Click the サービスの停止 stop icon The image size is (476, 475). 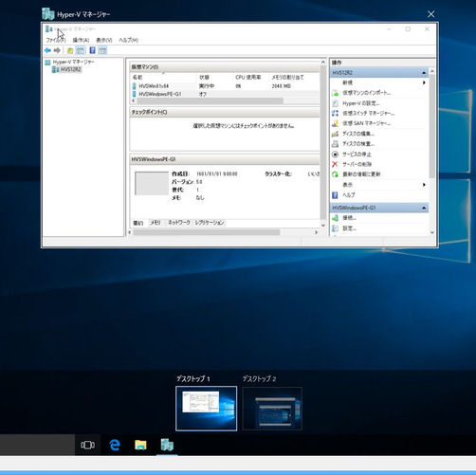(336, 155)
